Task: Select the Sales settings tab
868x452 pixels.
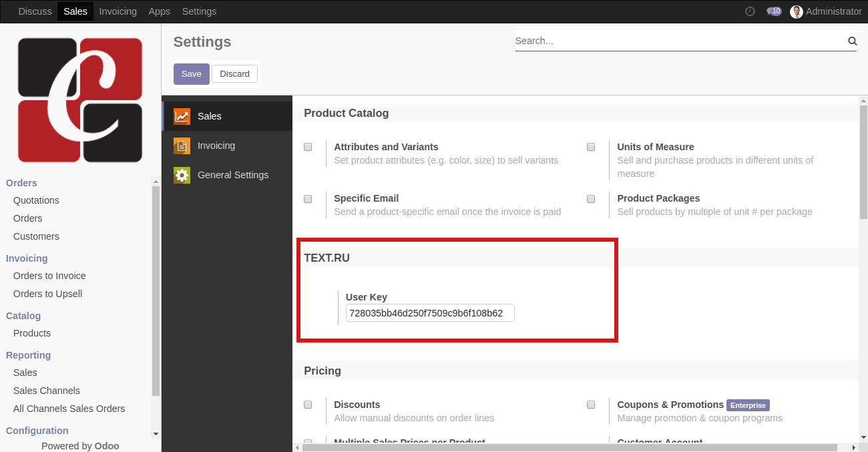Action: (x=227, y=116)
